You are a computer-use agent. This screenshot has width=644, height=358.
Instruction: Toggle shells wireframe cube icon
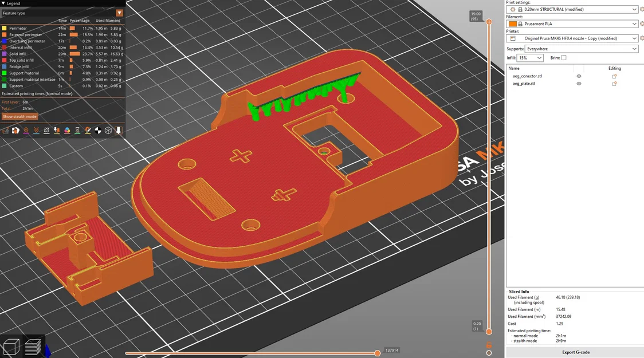pos(108,131)
